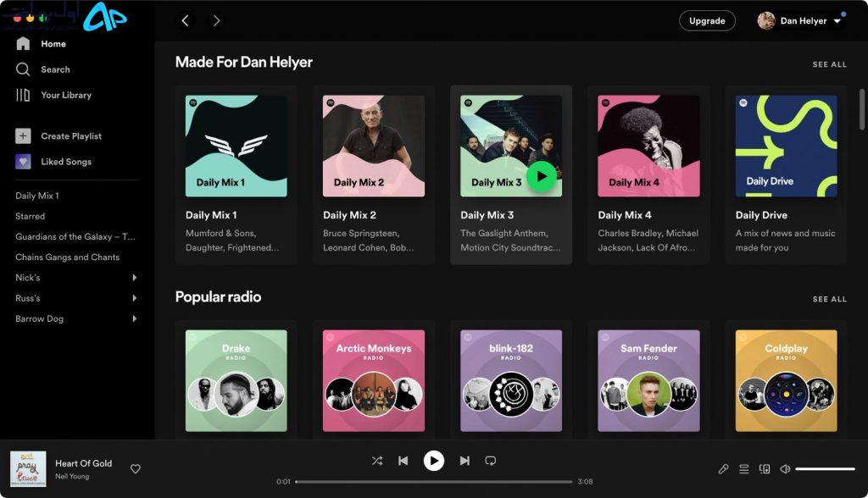Expand the Barrow Dog folder
The height and width of the screenshot is (498, 868).
click(x=134, y=318)
